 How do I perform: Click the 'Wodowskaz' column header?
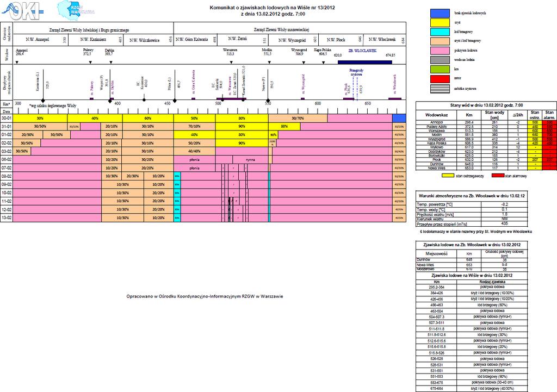tap(437, 115)
